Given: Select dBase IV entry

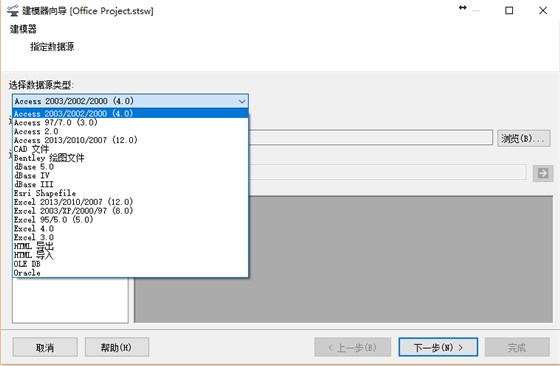Looking at the screenshot, I should coord(130,175).
